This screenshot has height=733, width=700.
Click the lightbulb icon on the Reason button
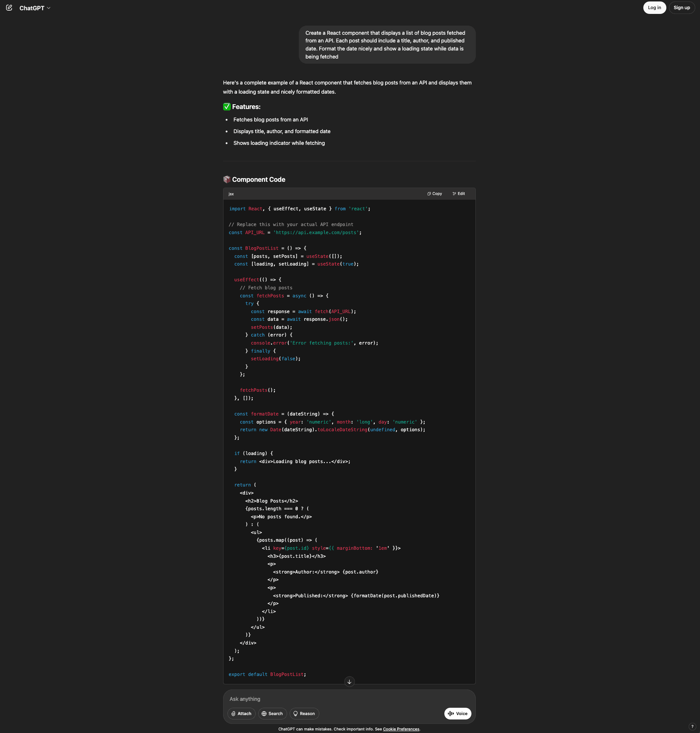click(295, 713)
